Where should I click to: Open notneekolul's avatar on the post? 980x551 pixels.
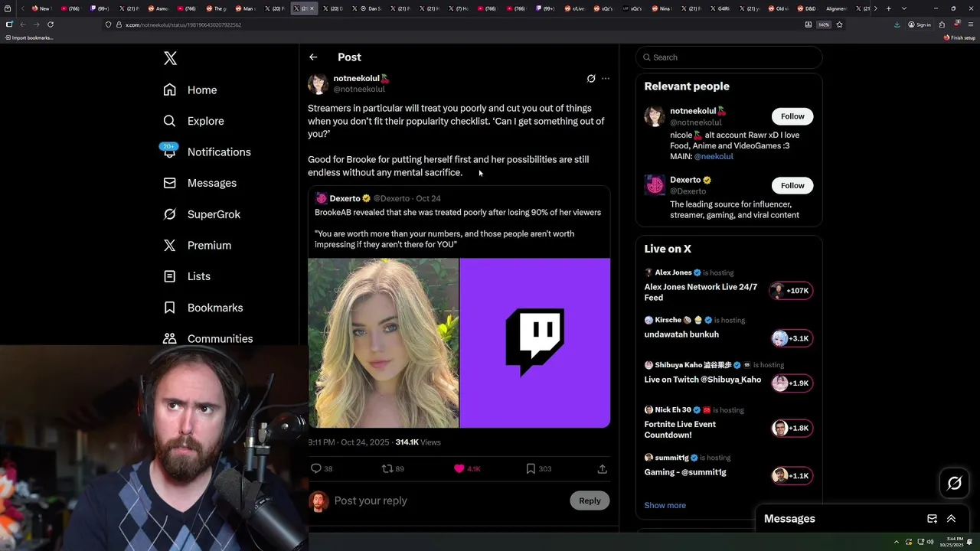318,84
